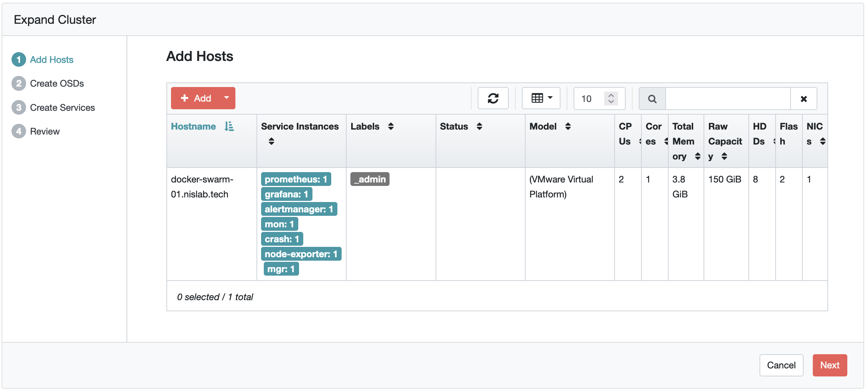868x391 pixels.
Task: Click the Service Instances sort arrows
Action: click(271, 141)
